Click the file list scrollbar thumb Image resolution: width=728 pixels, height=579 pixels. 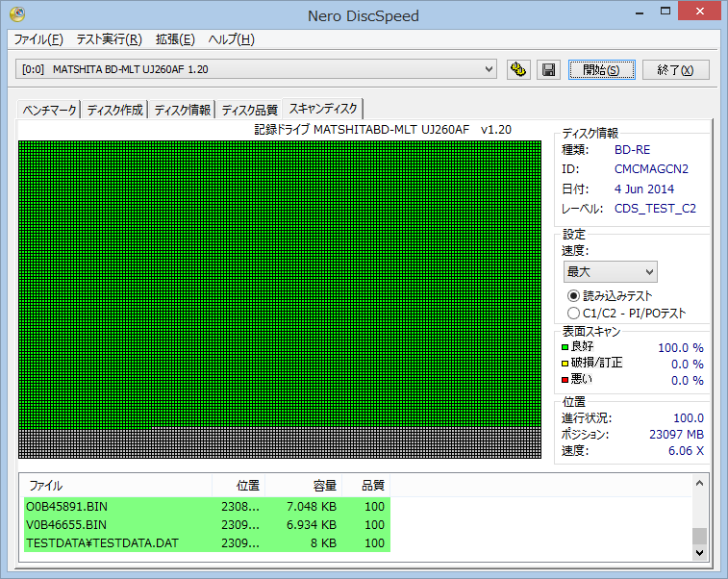[700, 536]
